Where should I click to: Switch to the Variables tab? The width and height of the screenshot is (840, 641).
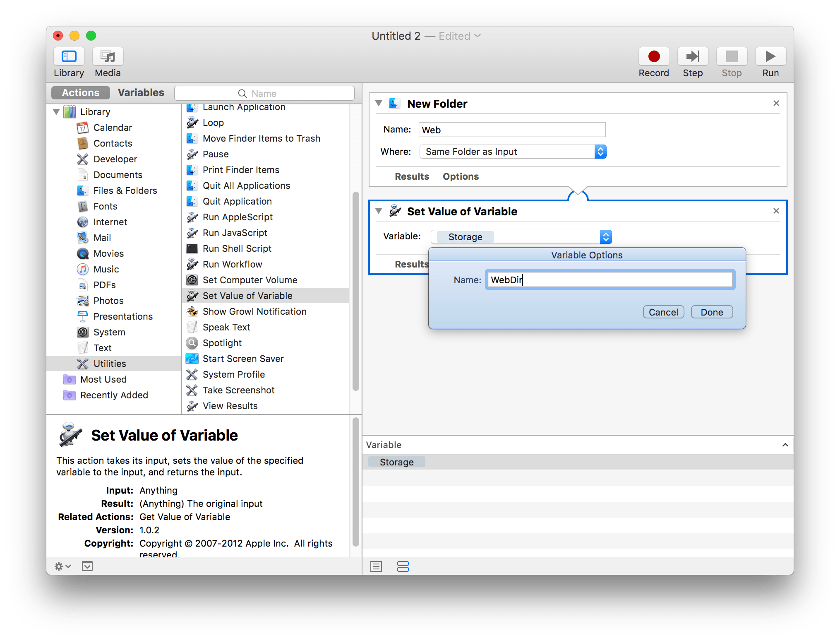coord(141,92)
